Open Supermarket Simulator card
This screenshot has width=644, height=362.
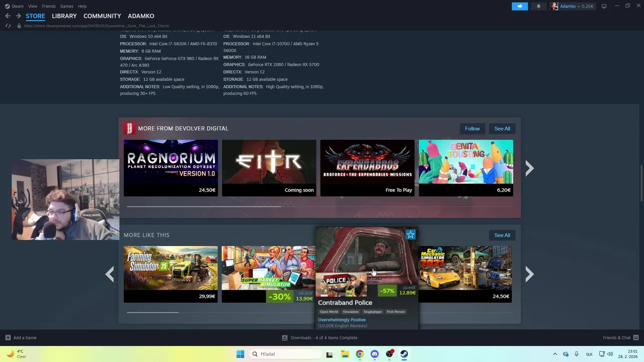tap(269, 274)
